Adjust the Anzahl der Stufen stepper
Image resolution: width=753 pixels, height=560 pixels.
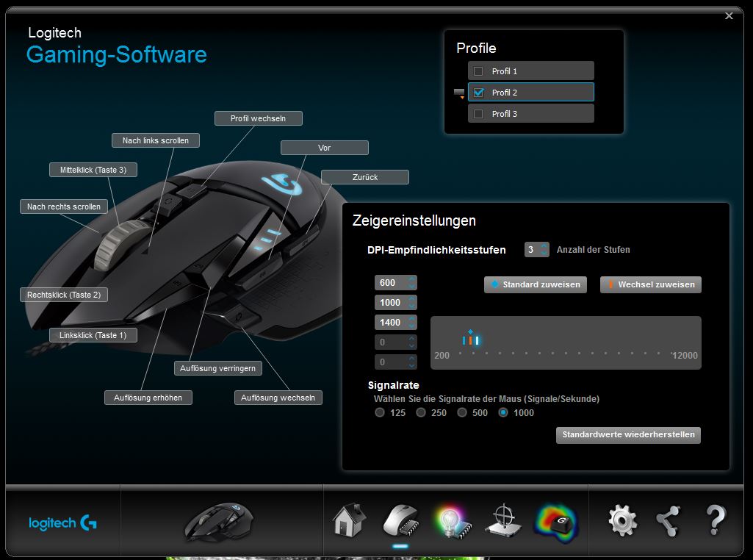click(x=544, y=250)
